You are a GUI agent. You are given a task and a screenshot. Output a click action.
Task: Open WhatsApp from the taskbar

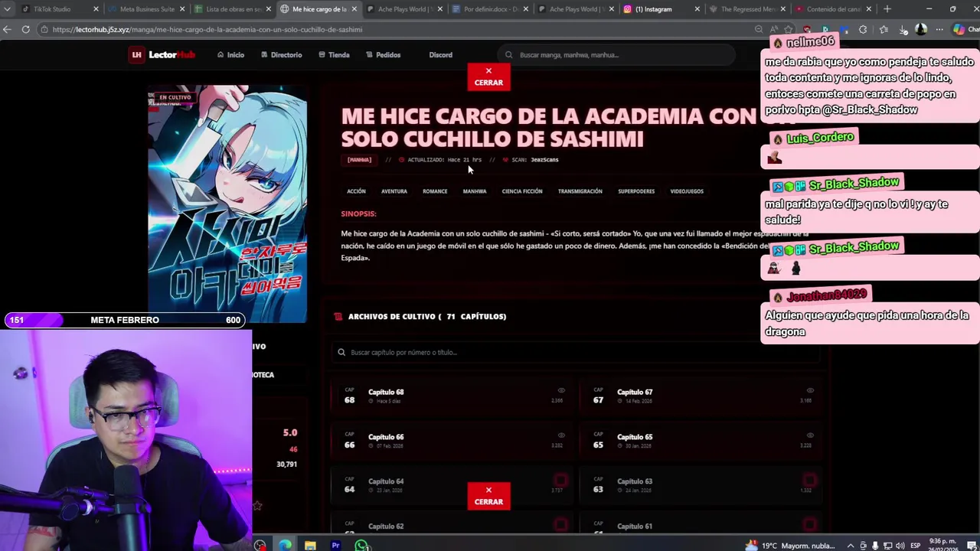(361, 545)
